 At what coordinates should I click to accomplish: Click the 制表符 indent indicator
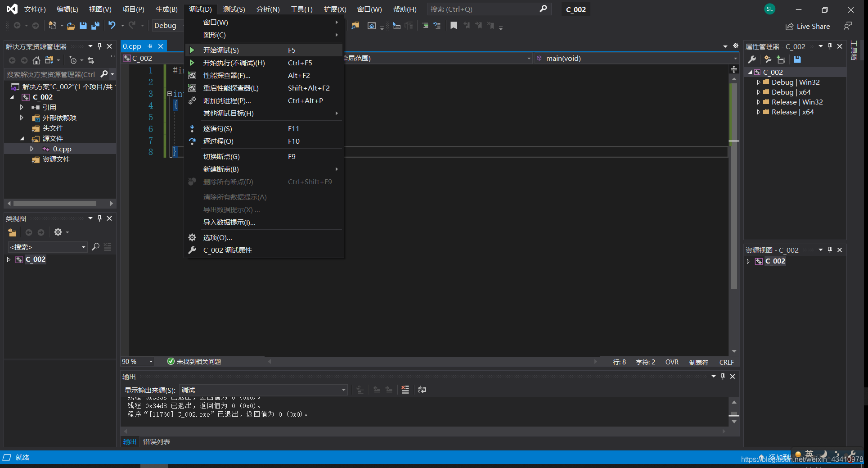pos(698,362)
